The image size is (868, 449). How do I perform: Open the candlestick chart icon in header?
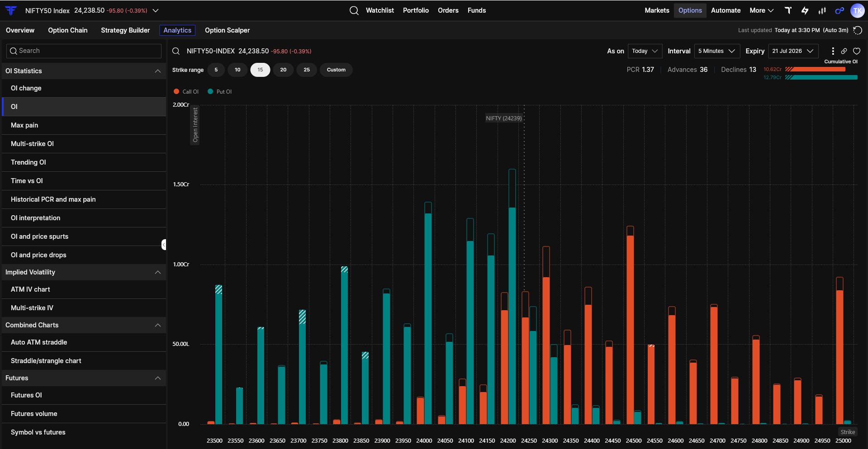pos(822,10)
